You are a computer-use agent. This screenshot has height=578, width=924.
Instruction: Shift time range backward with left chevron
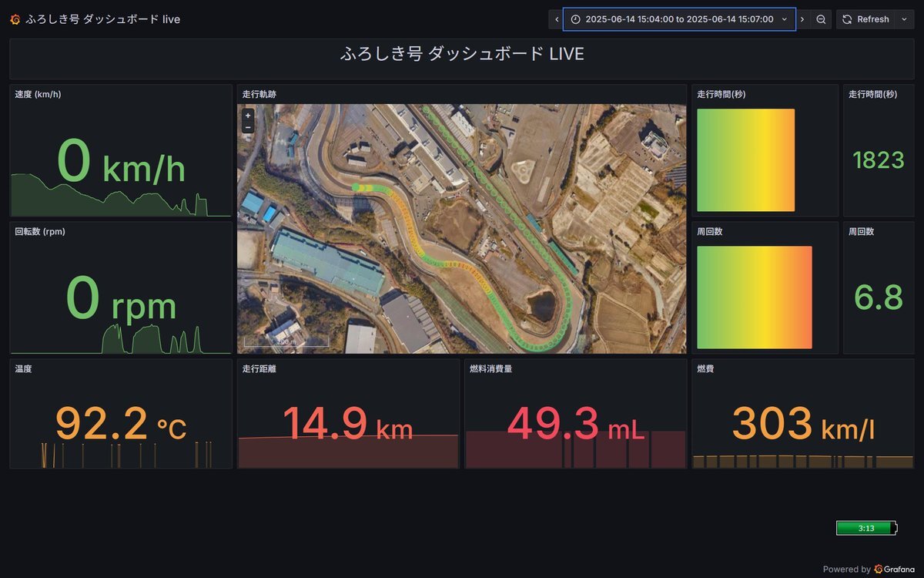click(x=557, y=19)
